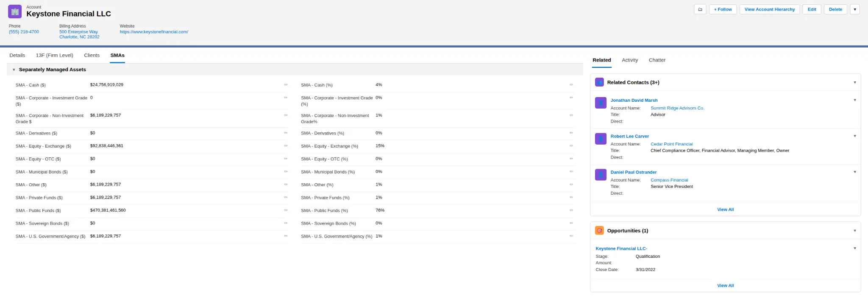868x296 pixels.
Task: Edit SMA - Corporate - Non-Investment Grade $ pencil
Action: click(286, 115)
